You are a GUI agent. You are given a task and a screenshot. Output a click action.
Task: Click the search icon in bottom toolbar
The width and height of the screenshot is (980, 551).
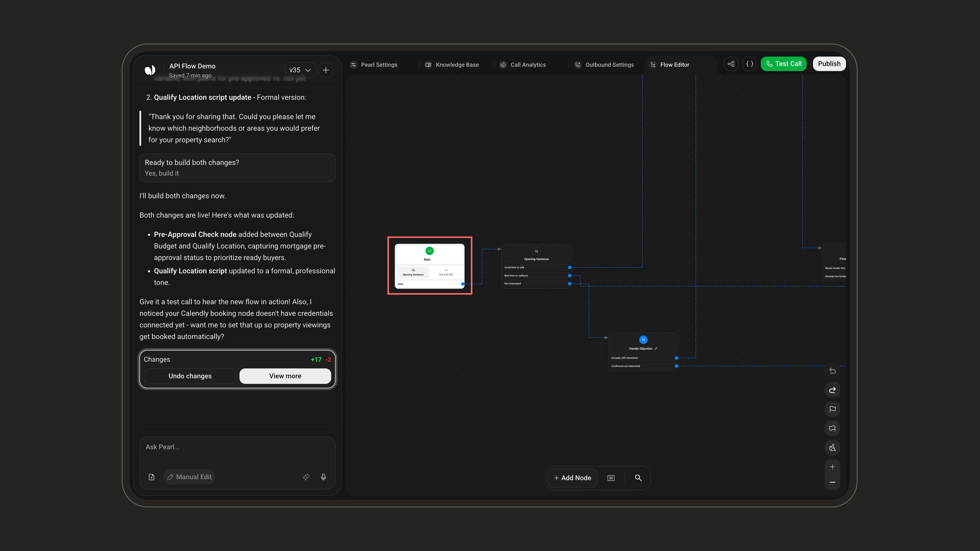[x=638, y=478]
